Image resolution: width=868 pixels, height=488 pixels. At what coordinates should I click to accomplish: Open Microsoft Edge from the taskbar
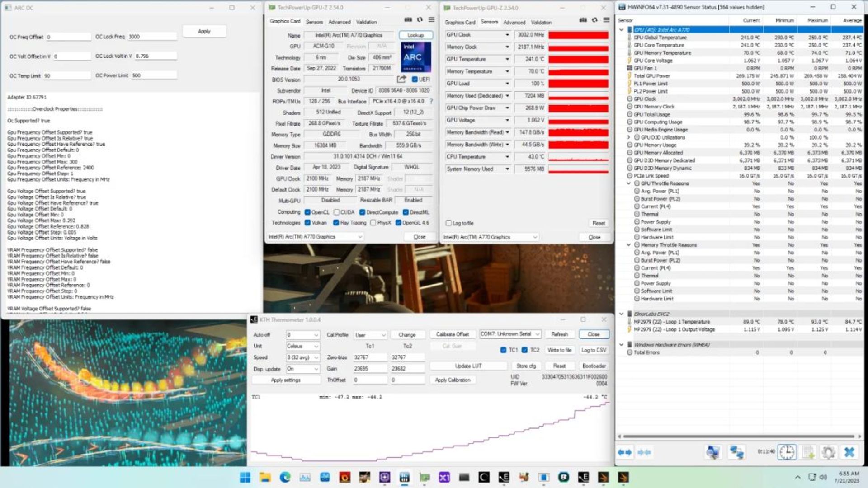coord(285,478)
